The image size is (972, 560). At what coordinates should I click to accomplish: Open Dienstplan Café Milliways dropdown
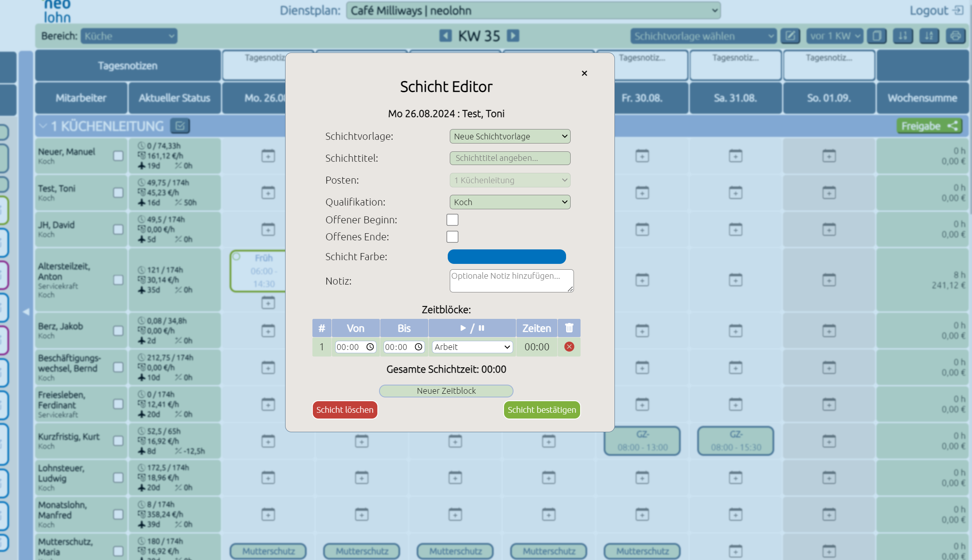tap(533, 10)
